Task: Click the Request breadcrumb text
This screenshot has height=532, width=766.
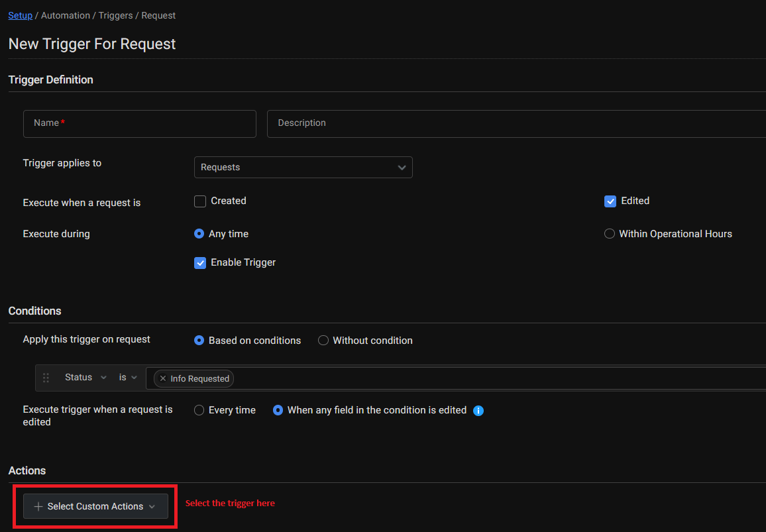Action: pyautogui.click(x=158, y=16)
